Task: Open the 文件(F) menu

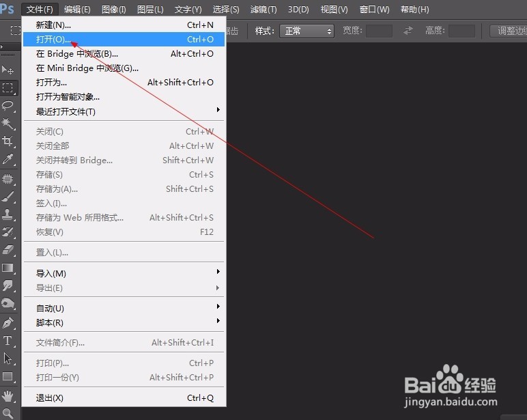Action: click(x=40, y=10)
